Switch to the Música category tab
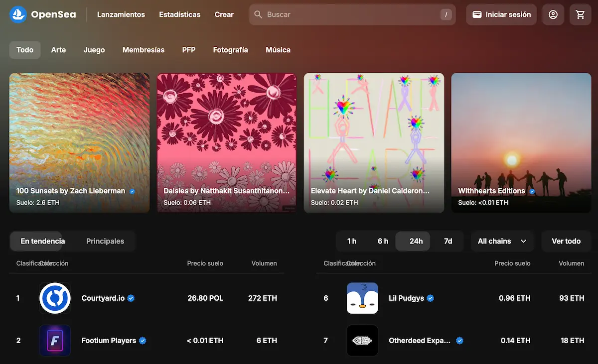Viewport: 598px width, 364px height. (x=278, y=50)
